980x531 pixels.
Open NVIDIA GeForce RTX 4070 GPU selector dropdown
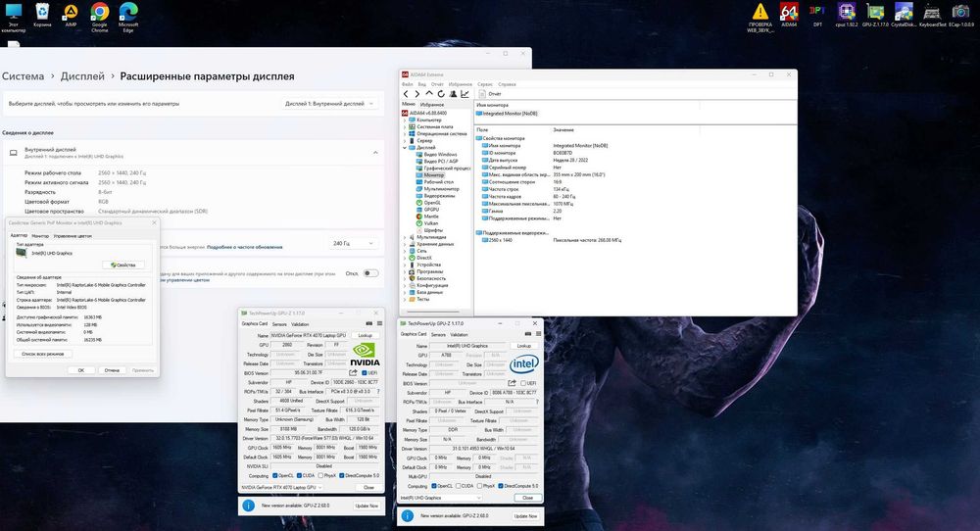[282, 487]
